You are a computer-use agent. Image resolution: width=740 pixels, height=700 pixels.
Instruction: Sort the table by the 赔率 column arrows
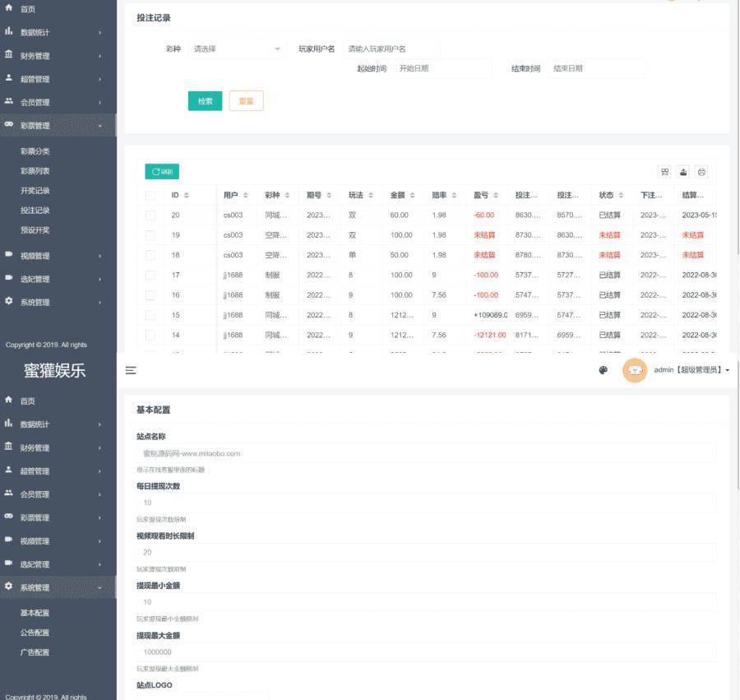tap(454, 196)
